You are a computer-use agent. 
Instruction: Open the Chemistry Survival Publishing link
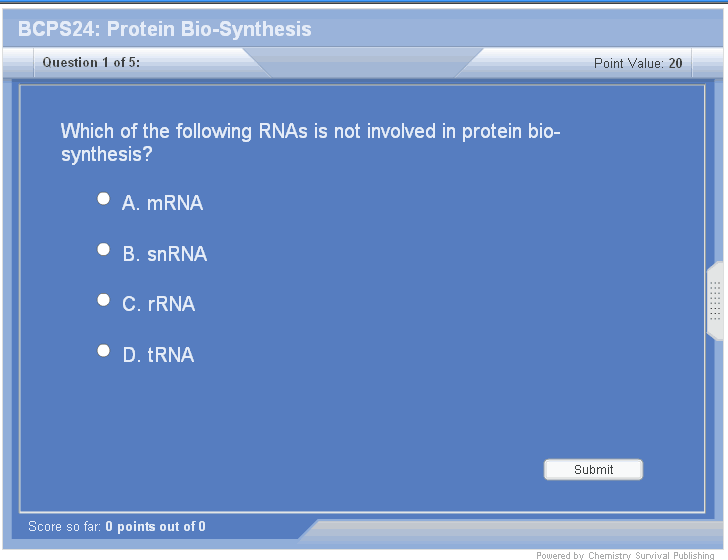(651, 555)
